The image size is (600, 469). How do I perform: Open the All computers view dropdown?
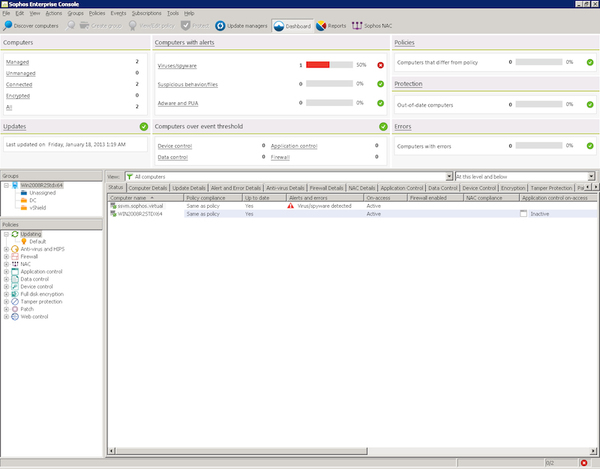pyautogui.click(x=449, y=176)
